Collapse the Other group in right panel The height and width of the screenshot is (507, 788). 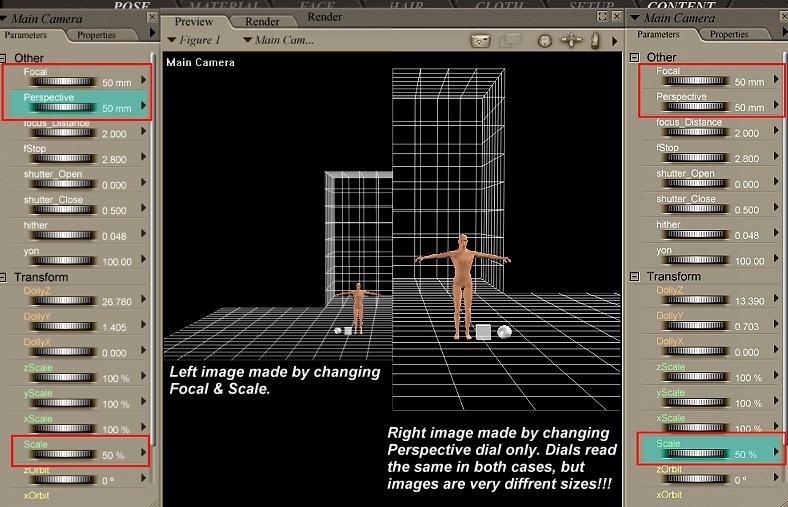pos(634,57)
